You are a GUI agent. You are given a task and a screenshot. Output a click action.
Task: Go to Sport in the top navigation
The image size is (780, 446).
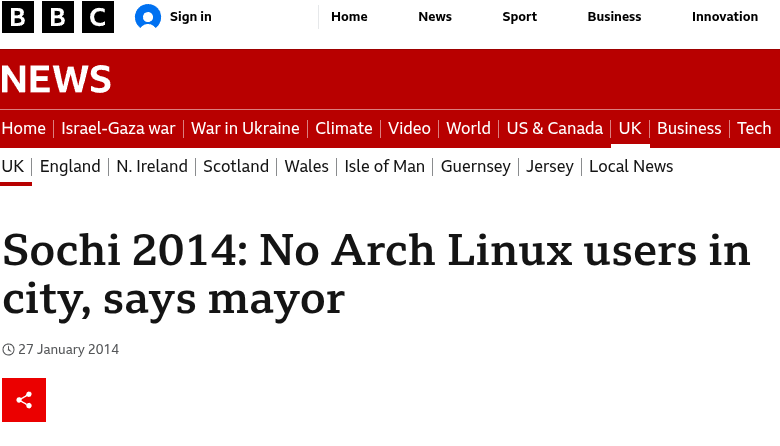click(519, 17)
